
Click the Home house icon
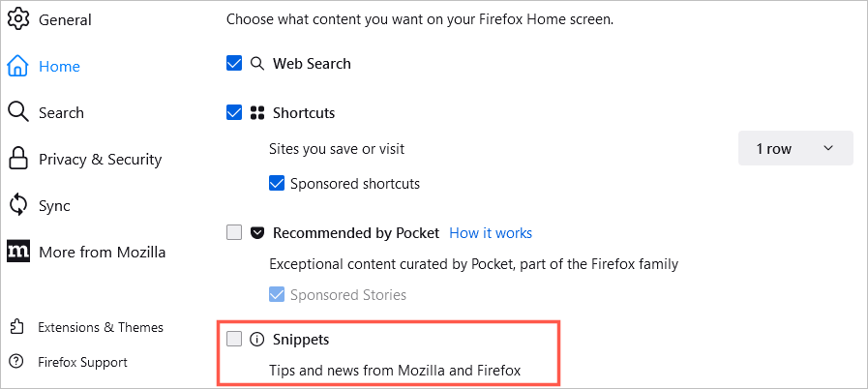(18, 67)
